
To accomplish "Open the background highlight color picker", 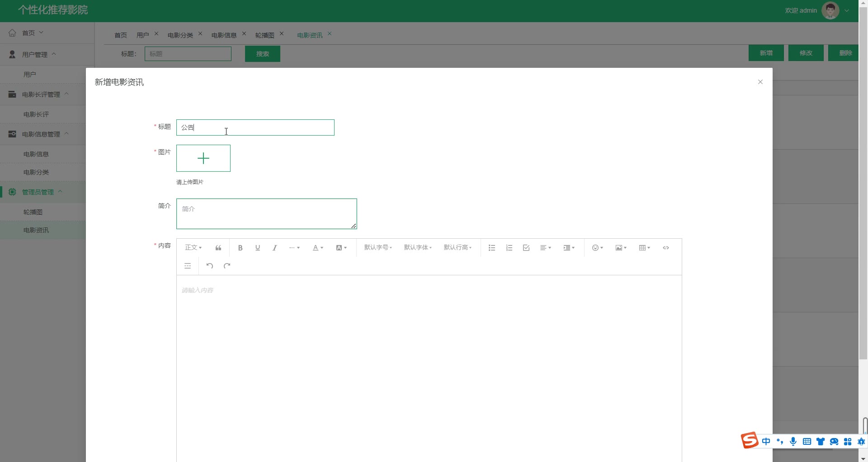I will click(342, 248).
